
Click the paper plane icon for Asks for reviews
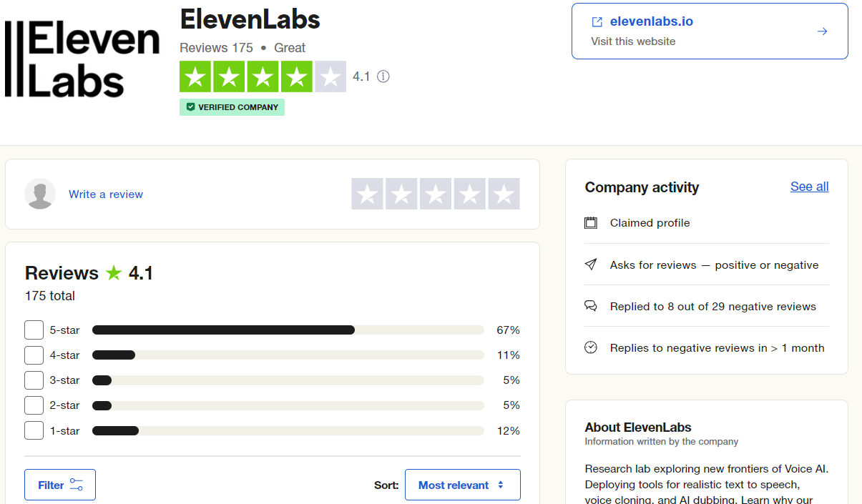[591, 265]
